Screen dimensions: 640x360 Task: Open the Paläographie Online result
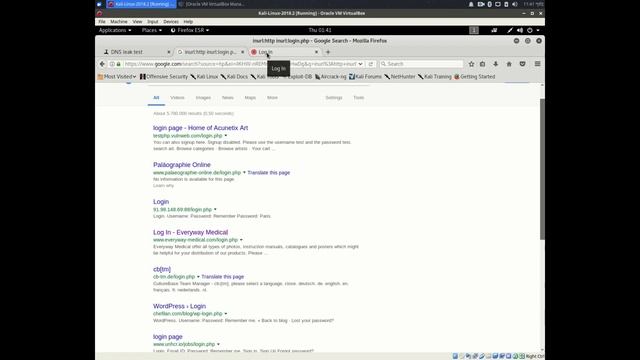(182, 165)
